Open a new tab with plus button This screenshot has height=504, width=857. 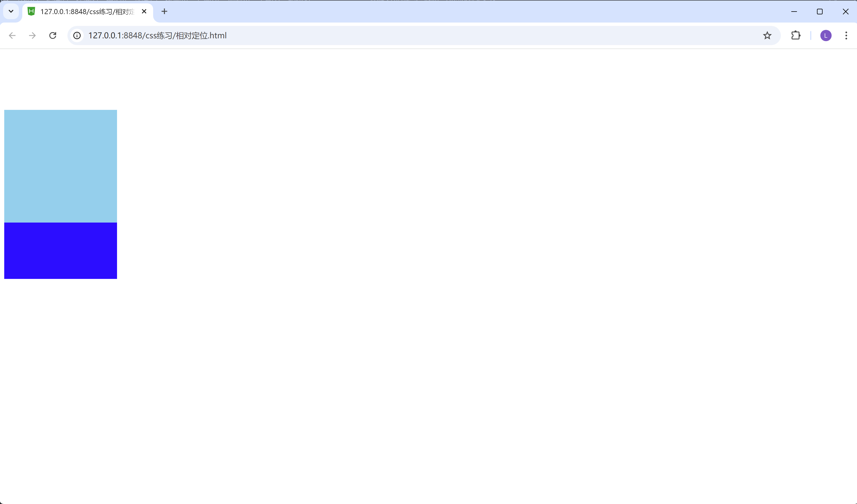(164, 12)
